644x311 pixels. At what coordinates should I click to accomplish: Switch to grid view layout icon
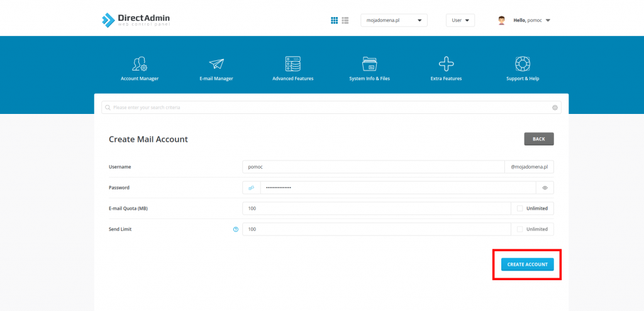335,20
